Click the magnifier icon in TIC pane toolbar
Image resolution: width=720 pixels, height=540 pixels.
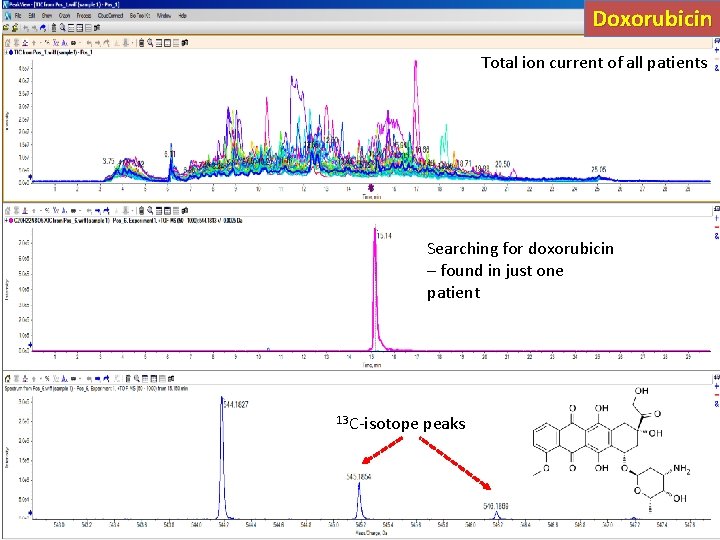click(x=150, y=43)
